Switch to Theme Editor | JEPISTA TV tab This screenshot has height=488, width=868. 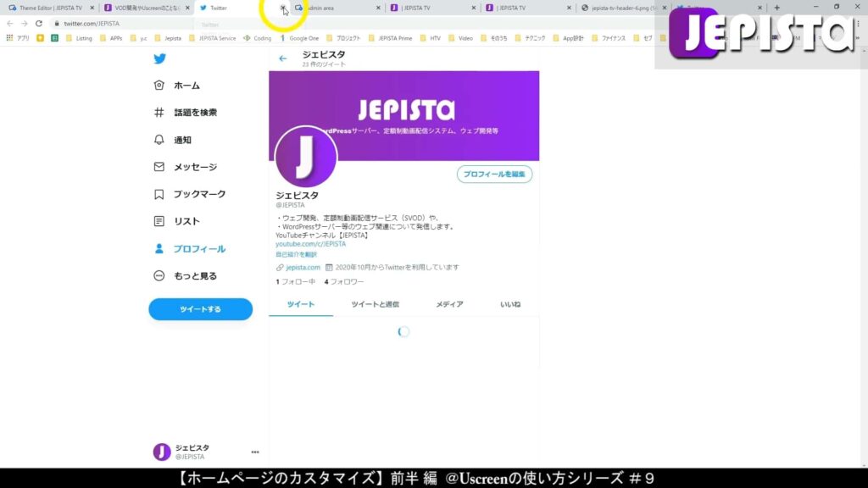click(50, 8)
